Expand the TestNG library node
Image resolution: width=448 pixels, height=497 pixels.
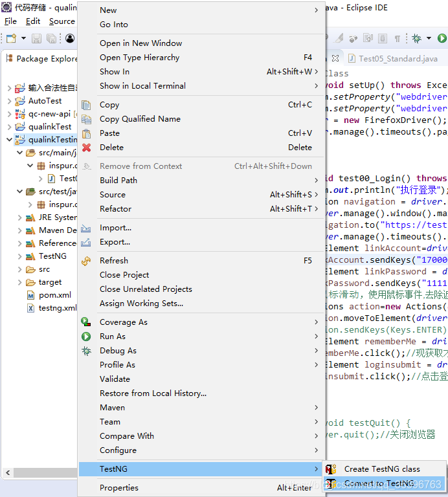click(19, 256)
